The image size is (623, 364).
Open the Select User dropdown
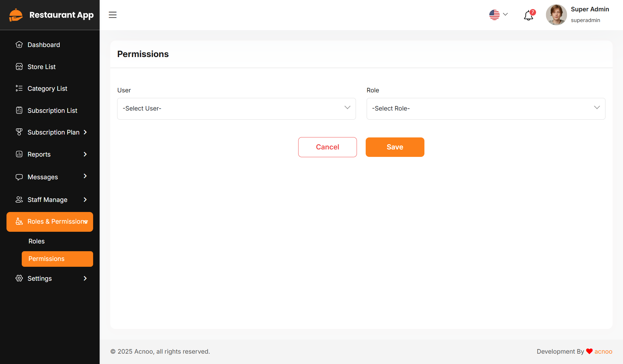236,109
